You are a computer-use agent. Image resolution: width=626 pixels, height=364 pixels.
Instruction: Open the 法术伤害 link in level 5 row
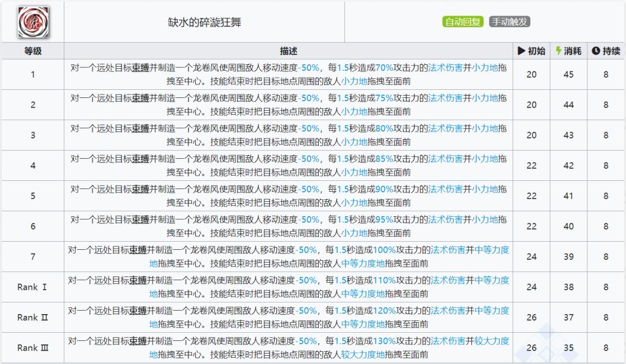coord(445,189)
